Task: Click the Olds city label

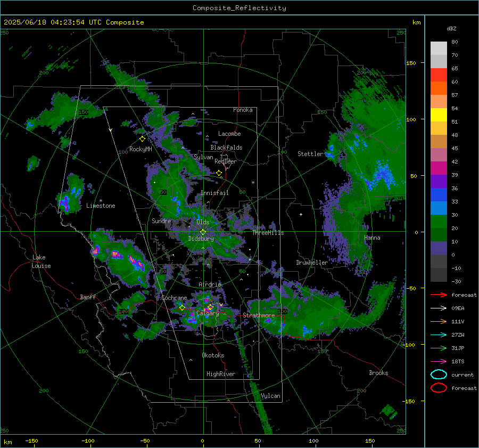Action: coord(203,222)
